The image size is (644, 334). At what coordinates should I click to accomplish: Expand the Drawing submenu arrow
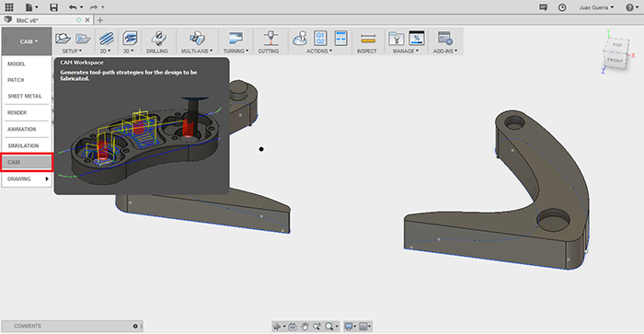47,179
